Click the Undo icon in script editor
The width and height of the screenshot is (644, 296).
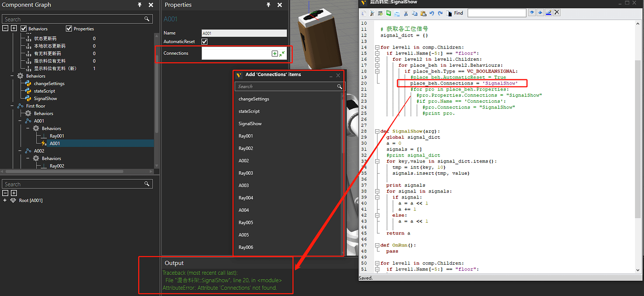tap(432, 13)
